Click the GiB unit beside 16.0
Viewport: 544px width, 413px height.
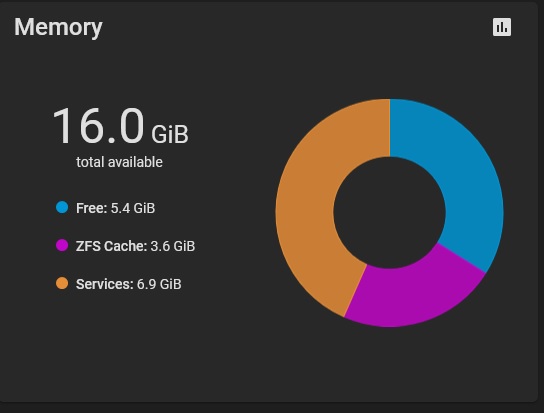coord(170,134)
